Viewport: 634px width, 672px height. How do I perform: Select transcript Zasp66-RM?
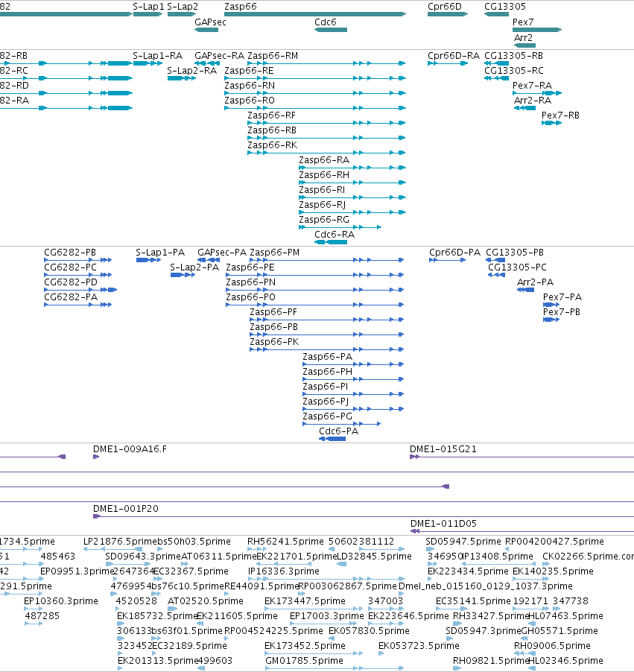(326, 63)
